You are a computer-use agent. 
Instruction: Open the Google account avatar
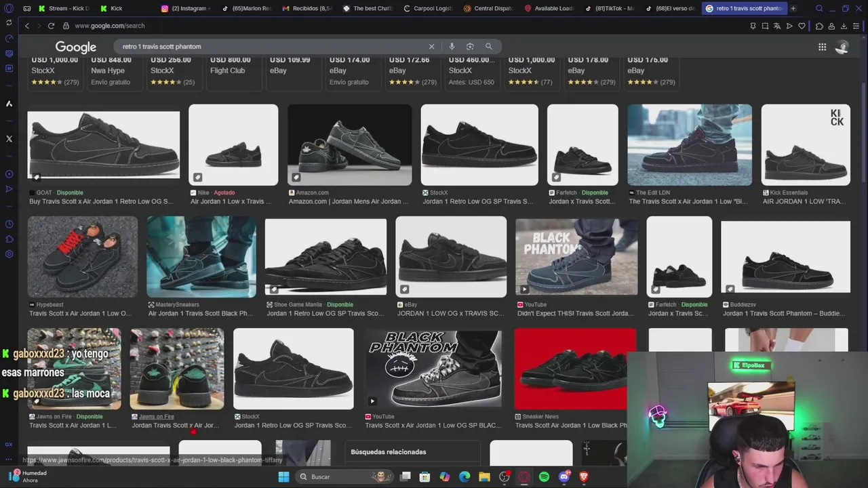point(842,47)
